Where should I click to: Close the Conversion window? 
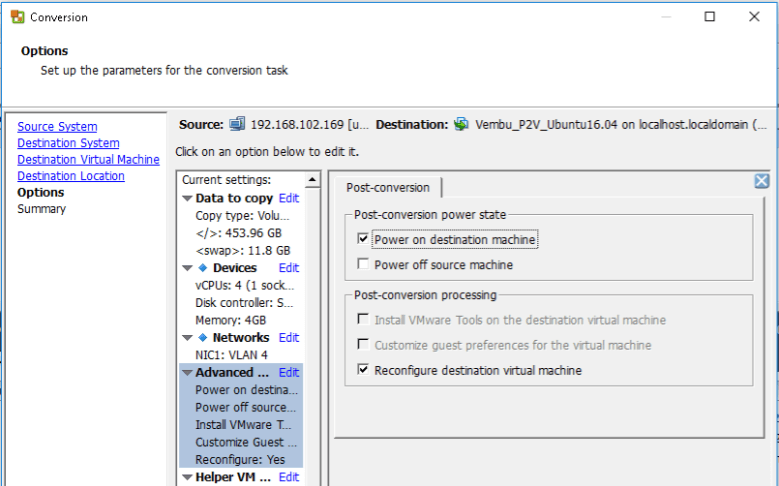[x=754, y=16]
